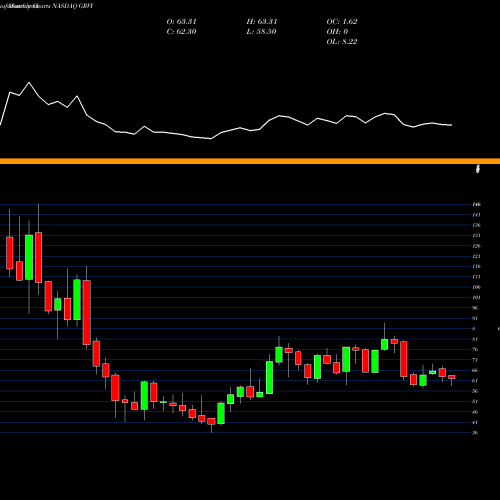Click the OL: 8.22 reading

pos(342,42)
